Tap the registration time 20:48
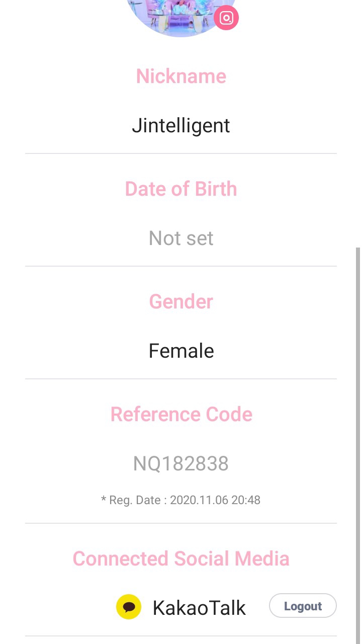The image size is (362, 644). (247, 500)
